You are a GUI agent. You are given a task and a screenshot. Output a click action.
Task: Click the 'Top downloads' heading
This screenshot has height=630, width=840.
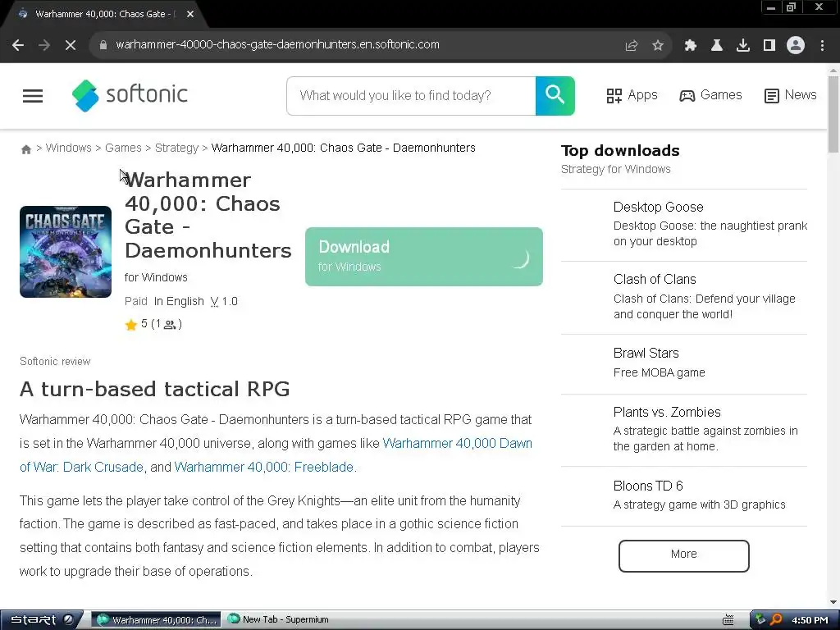click(x=620, y=151)
